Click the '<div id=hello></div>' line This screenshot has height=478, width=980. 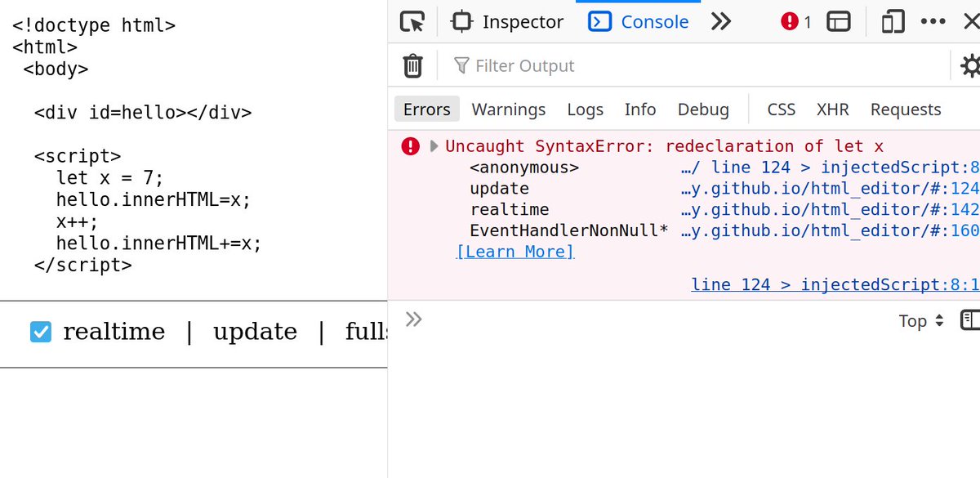click(143, 112)
